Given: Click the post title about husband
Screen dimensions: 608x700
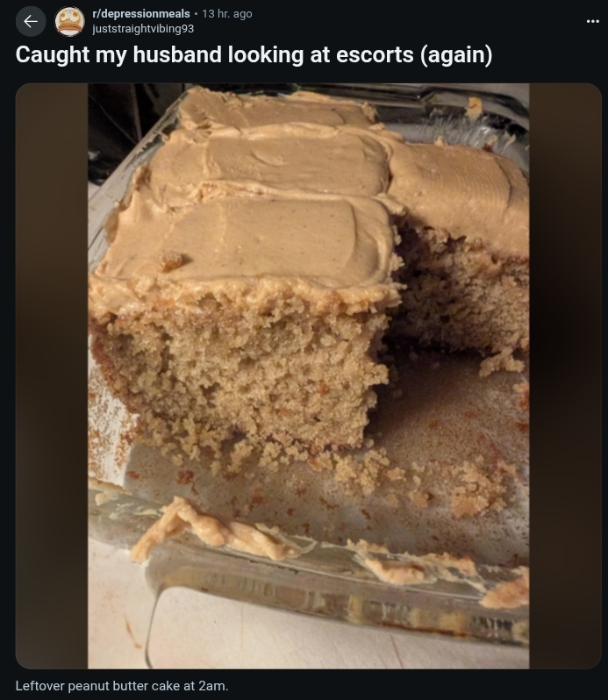Looking at the screenshot, I should point(254,55).
